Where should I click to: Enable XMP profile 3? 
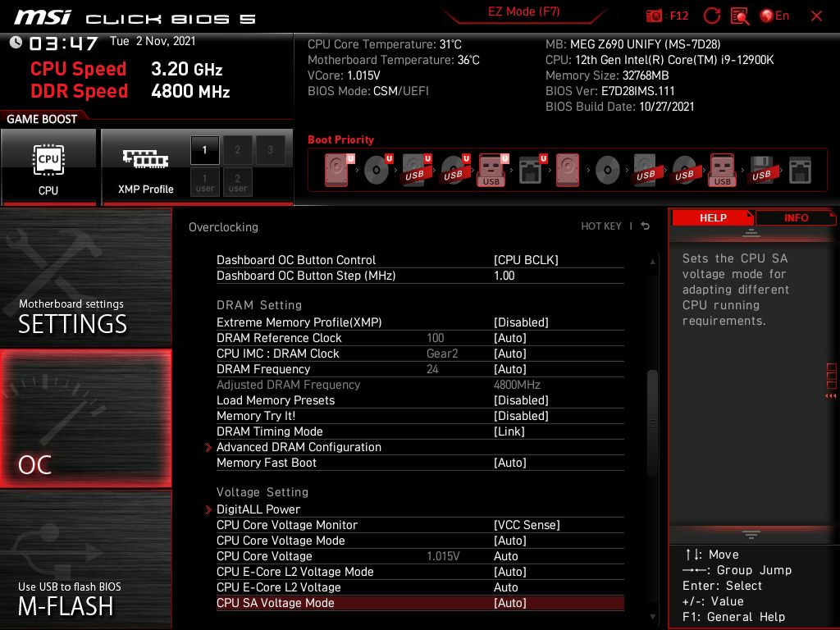coord(270,150)
